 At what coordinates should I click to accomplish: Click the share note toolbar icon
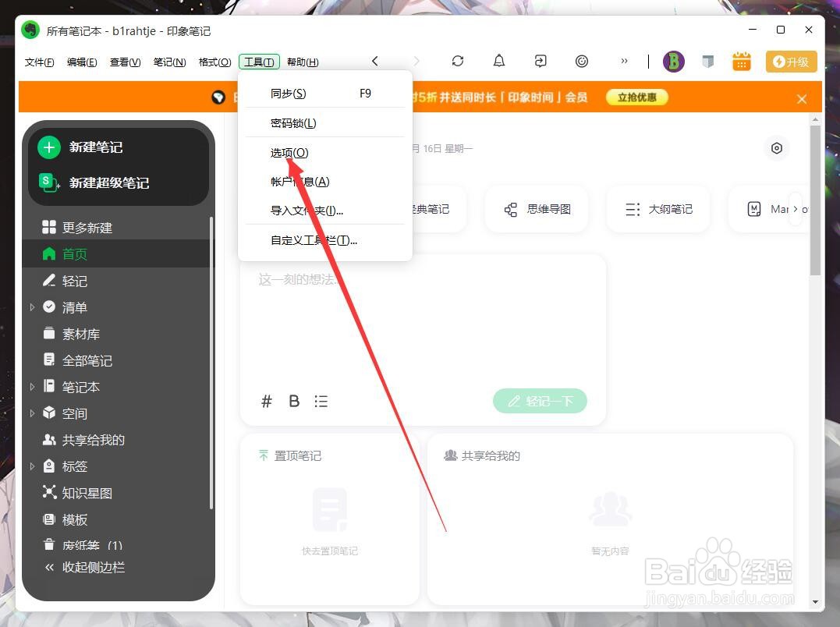(x=541, y=61)
